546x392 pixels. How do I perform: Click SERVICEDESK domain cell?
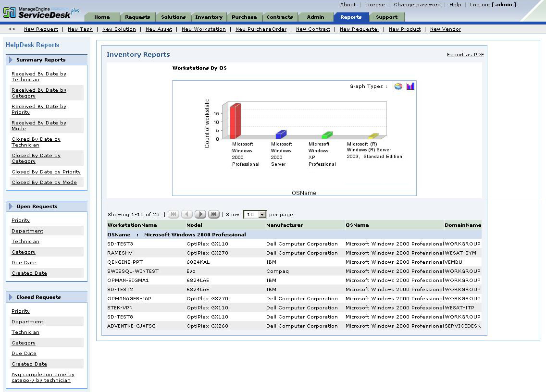click(462, 326)
